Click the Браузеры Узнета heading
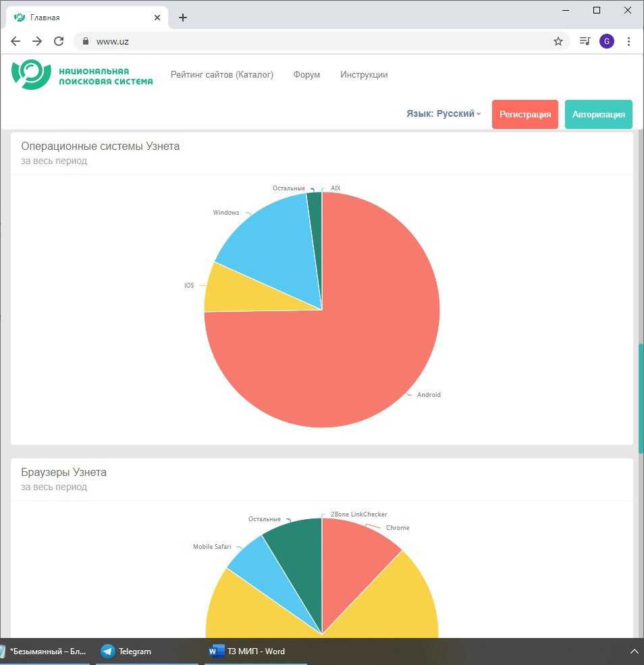Screen dimensions: 644x665 [x=63, y=473]
